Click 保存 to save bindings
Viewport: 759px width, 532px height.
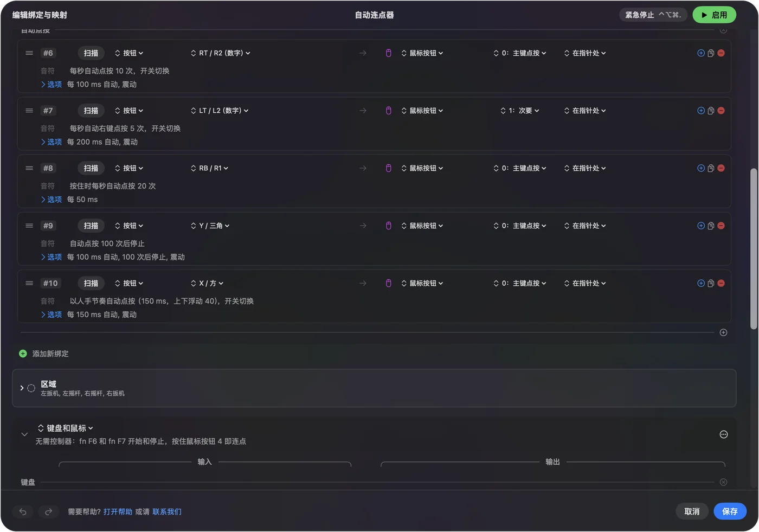coord(730,511)
